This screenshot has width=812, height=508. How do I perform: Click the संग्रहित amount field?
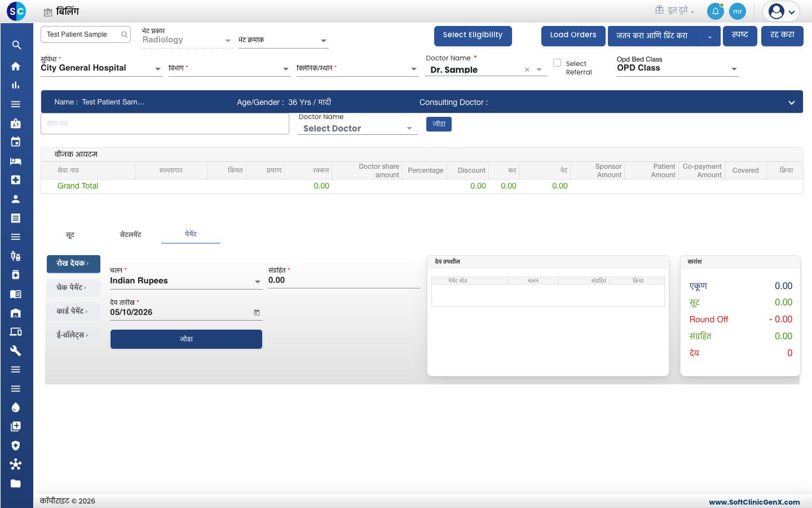click(345, 281)
